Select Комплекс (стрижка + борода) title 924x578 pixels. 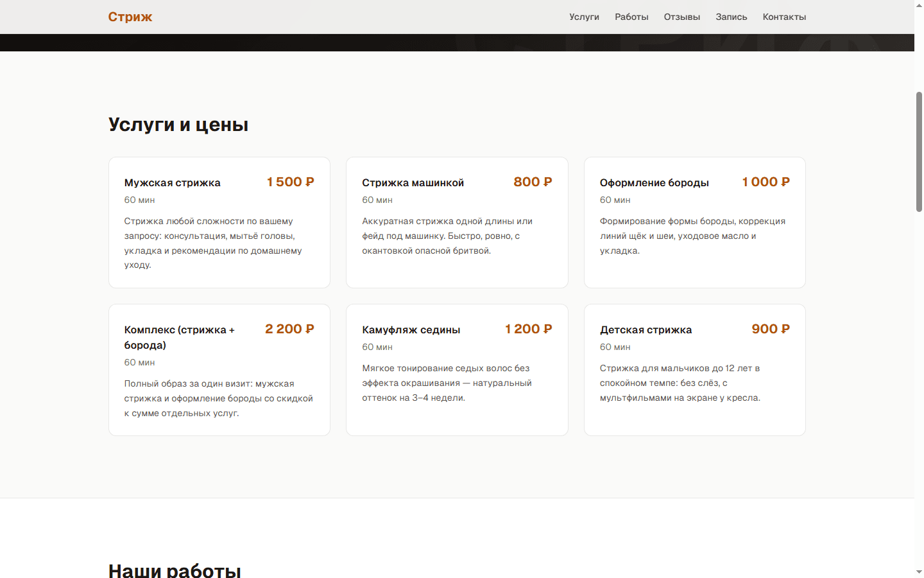(x=180, y=337)
